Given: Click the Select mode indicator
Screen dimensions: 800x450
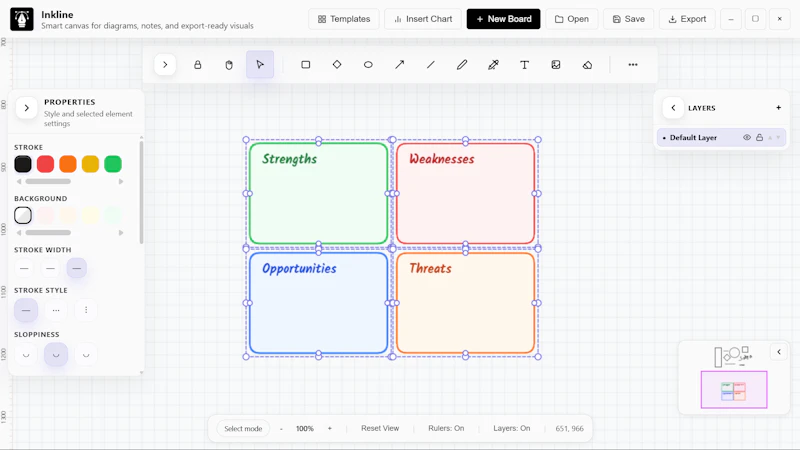Looking at the screenshot, I should click(243, 429).
